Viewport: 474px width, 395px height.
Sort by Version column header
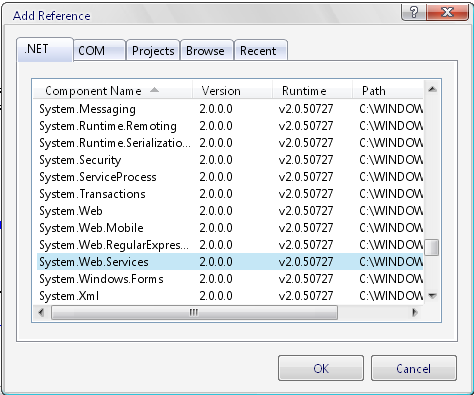(232, 90)
